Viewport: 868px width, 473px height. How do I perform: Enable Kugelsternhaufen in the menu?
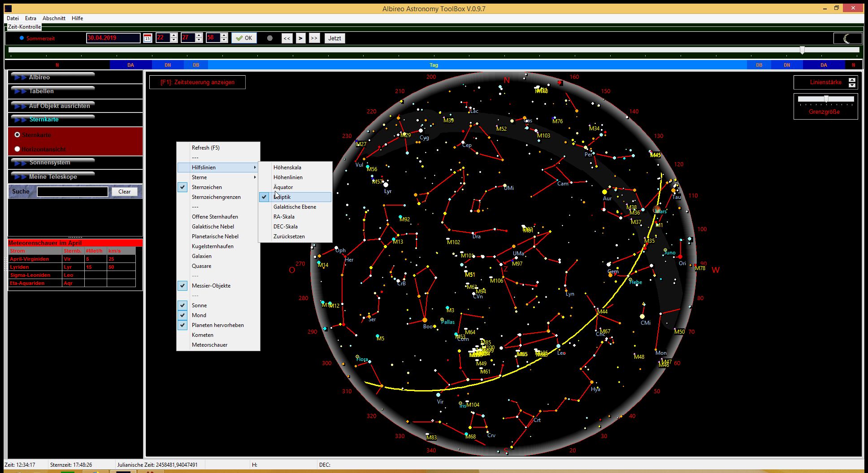[218, 246]
